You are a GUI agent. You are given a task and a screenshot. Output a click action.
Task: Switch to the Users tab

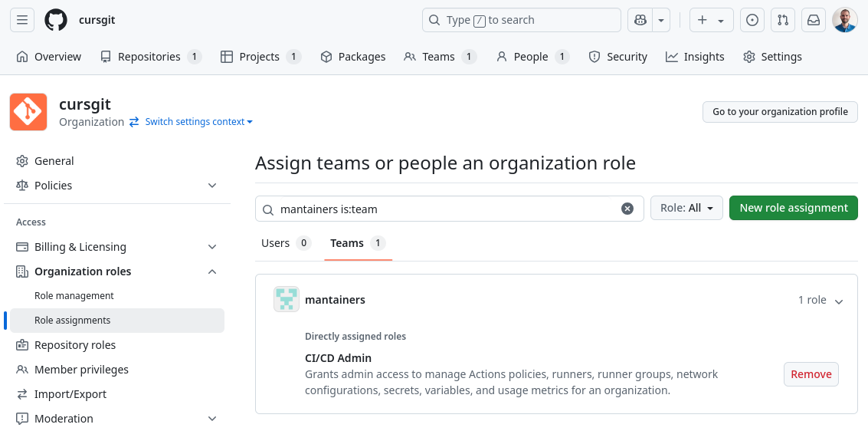pyautogui.click(x=287, y=243)
